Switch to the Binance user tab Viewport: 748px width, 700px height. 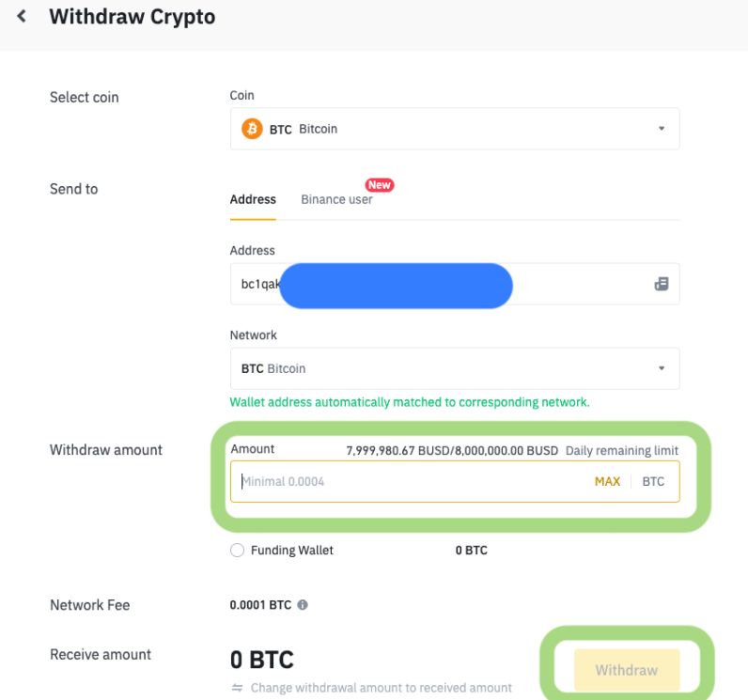[336, 199]
